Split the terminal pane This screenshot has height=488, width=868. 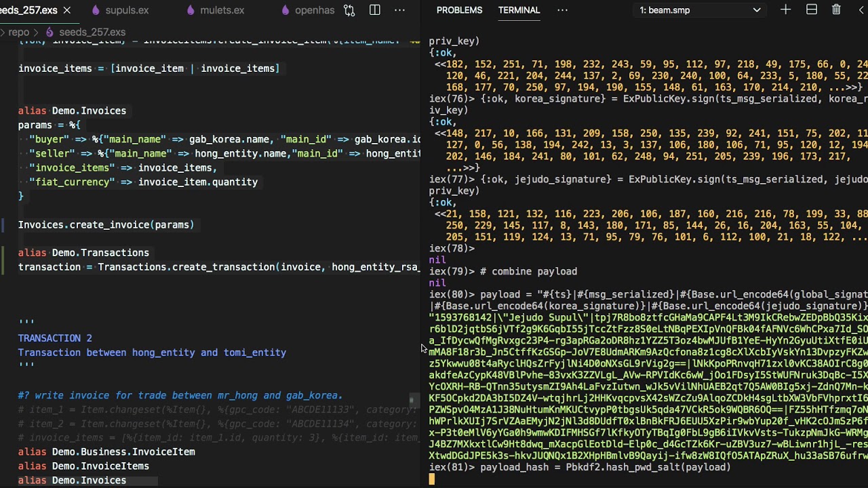tap(811, 10)
